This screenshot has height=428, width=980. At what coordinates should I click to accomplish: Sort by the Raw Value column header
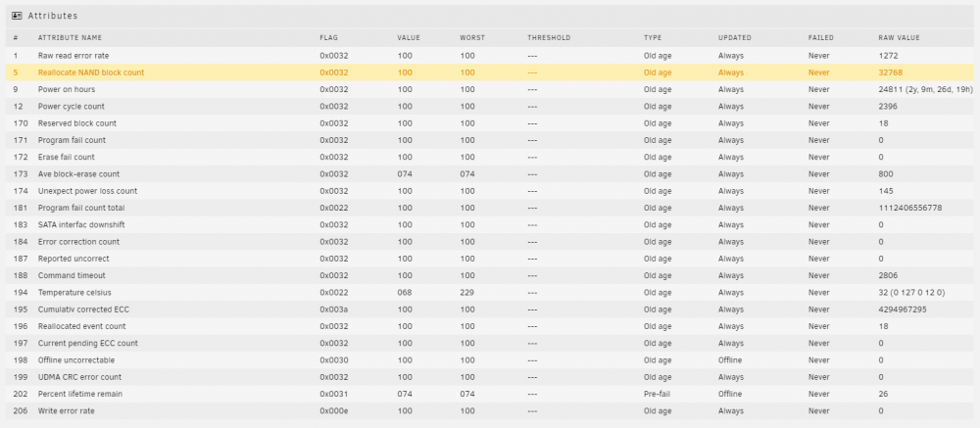(x=899, y=38)
